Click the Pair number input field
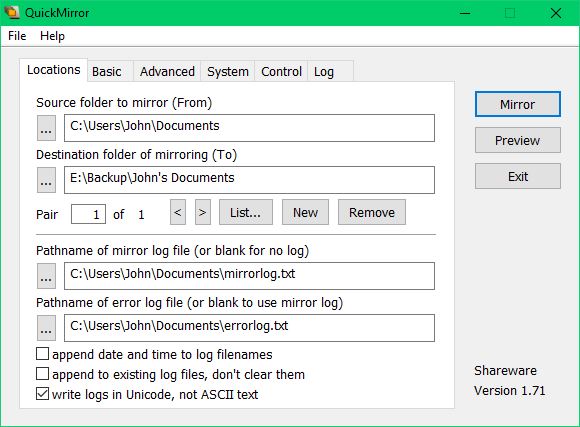Viewport: 580px width, 427px height. coord(88,214)
